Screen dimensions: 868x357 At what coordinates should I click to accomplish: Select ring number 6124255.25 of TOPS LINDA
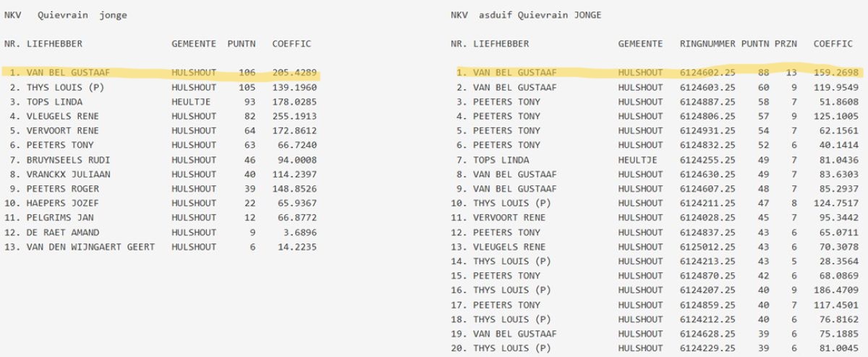pyautogui.click(x=707, y=160)
